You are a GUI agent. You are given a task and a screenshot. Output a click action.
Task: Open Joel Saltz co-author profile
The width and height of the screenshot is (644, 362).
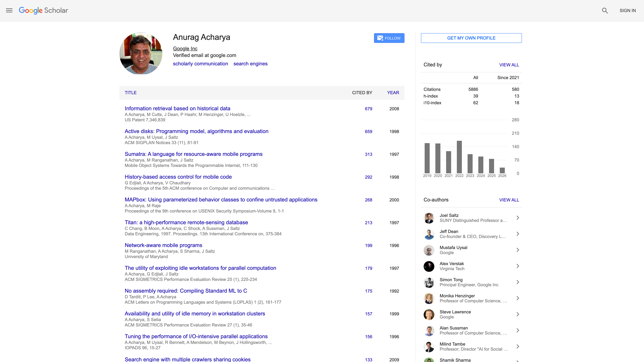coord(449,215)
